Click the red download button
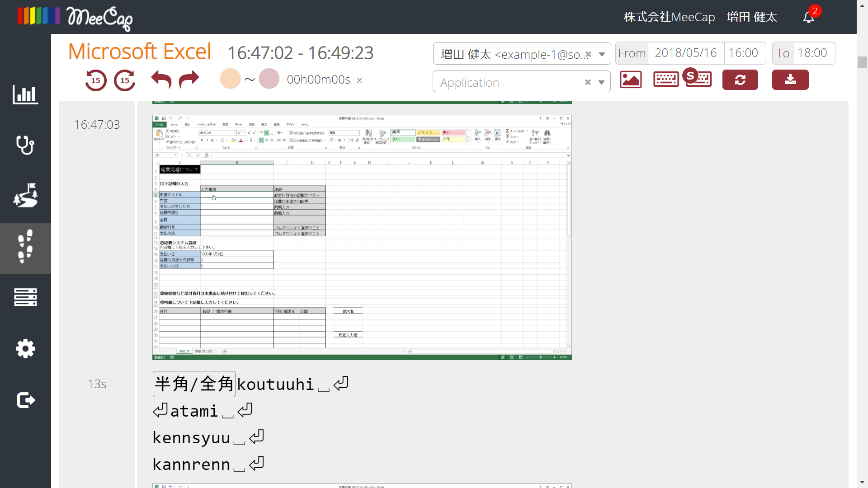Image resolution: width=868 pixels, height=488 pixels. pos(790,80)
